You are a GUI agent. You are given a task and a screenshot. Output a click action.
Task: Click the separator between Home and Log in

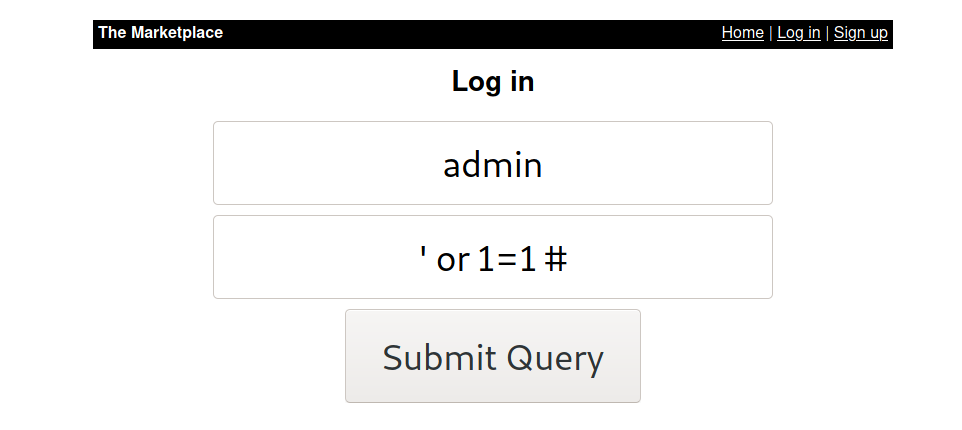771,33
